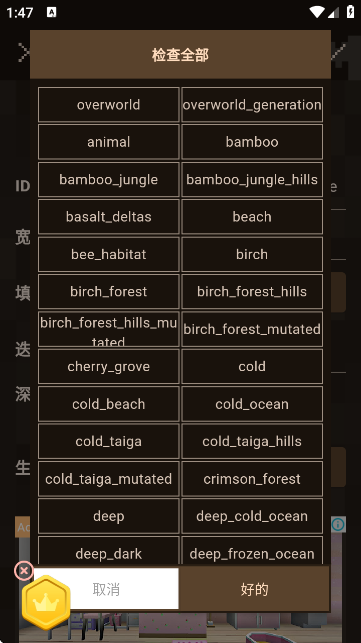This screenshot has height=643, width=361.
Task: Toggle the cold_ocean tag
Action: click(252, 404)
